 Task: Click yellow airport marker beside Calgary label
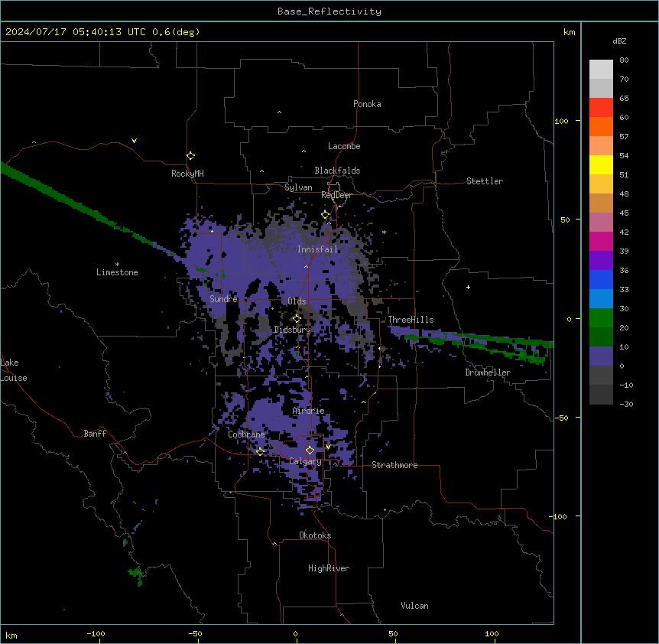310,450
